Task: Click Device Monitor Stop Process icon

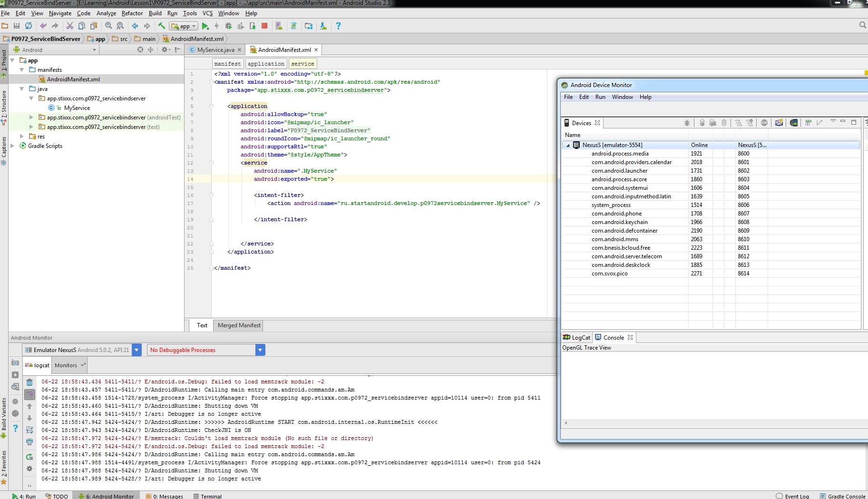Action: 764,123
